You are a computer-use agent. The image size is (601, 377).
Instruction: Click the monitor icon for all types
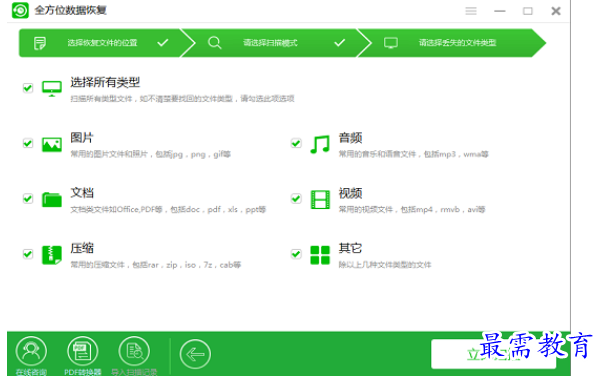pos(52,89)
